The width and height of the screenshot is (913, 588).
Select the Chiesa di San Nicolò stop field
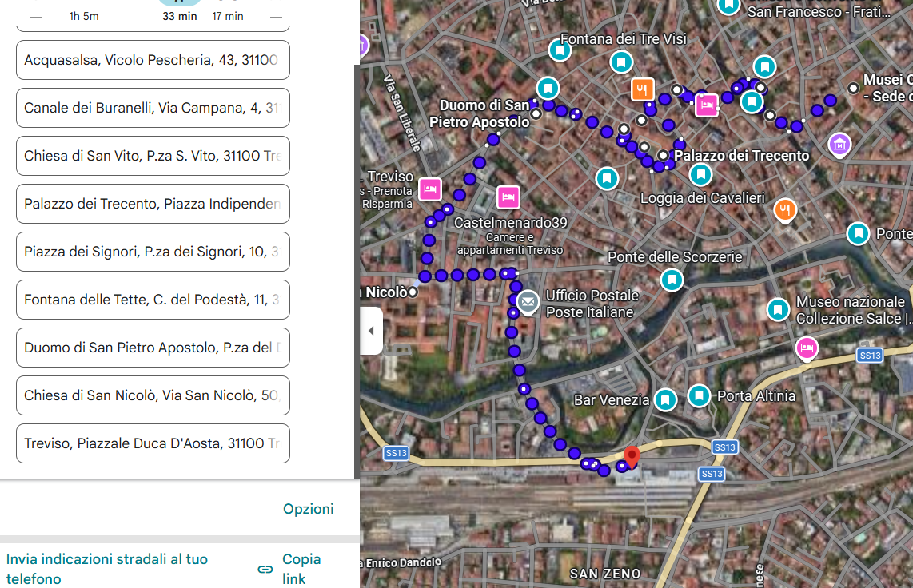point(153,395)
